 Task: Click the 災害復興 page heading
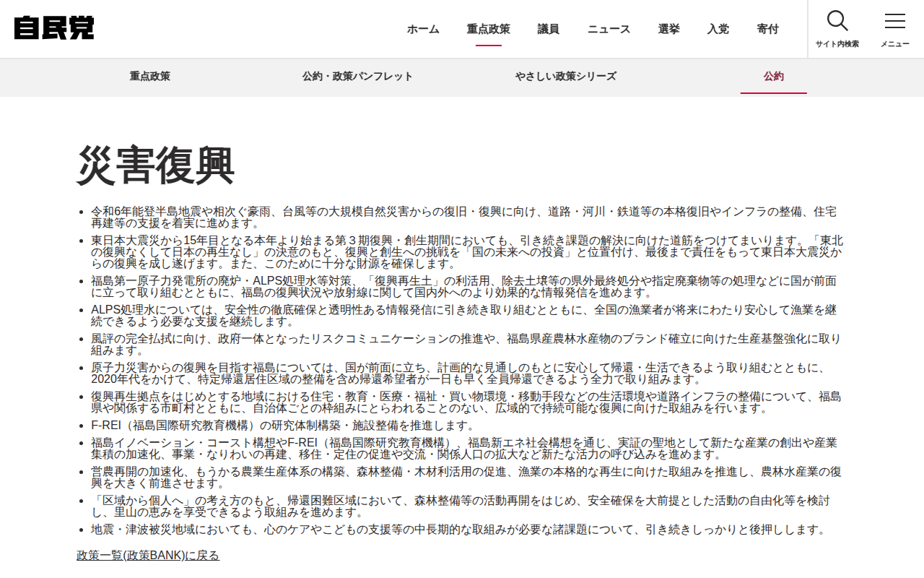coord(156,165)
